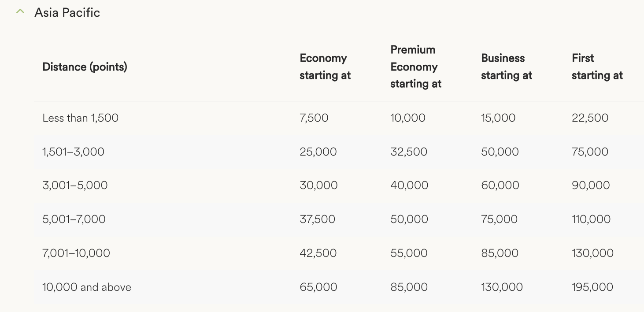The height and width of the screenshot is (312, 644).
Task: Click the 3,001–5,000 distance row label
Action: [x=75, y=186]
